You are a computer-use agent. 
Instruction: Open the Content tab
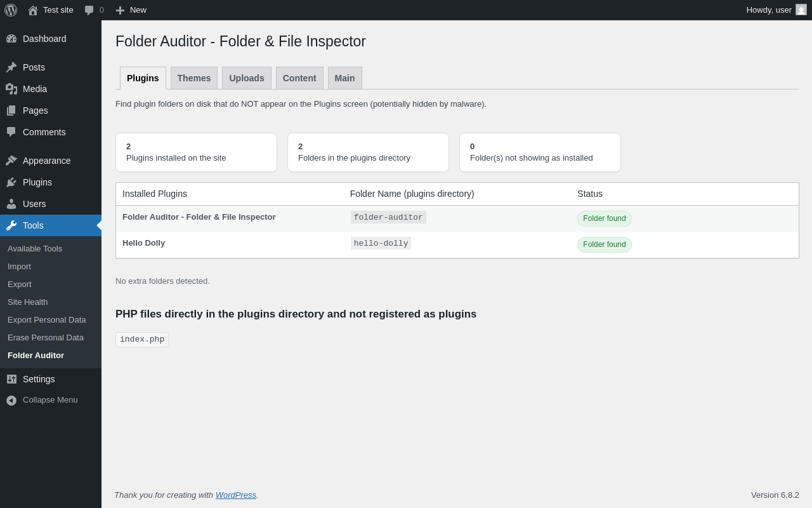299,78
